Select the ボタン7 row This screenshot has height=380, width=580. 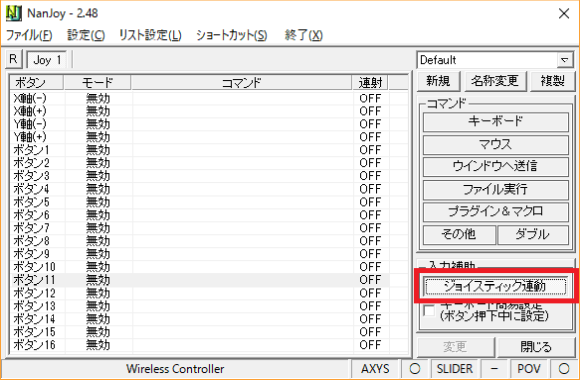coord(200,228)
